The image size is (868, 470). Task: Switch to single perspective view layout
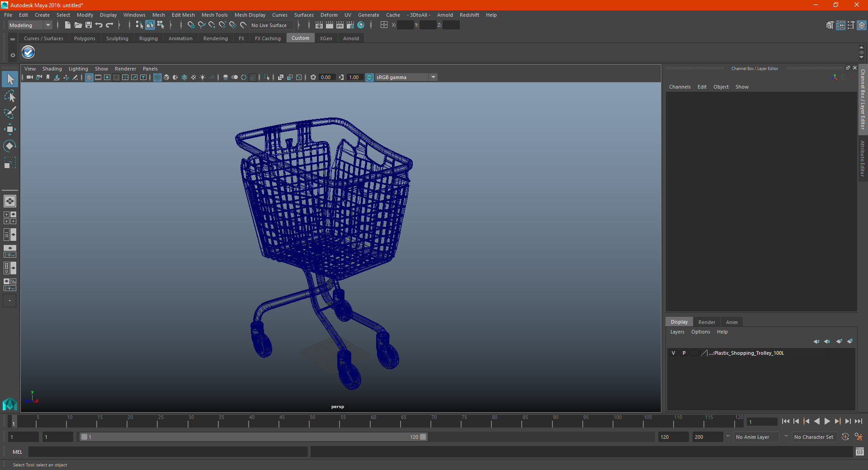(10, 201)
